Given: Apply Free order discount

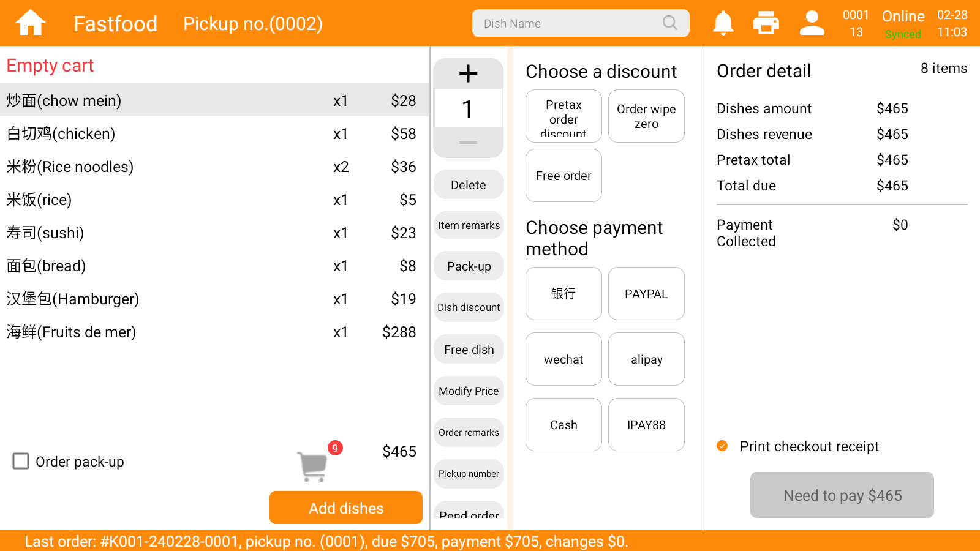Looking at the screenshot, I should (563, 175).
